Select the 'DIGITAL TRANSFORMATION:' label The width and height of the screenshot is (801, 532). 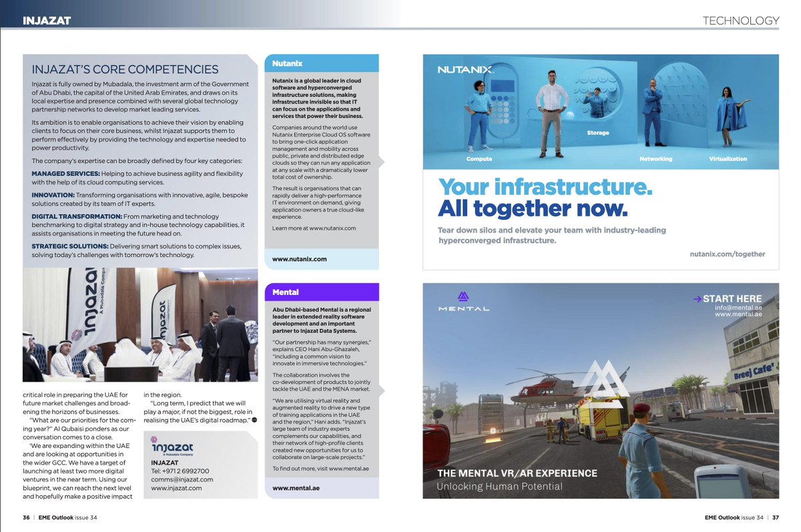click(x=77, y=216)
